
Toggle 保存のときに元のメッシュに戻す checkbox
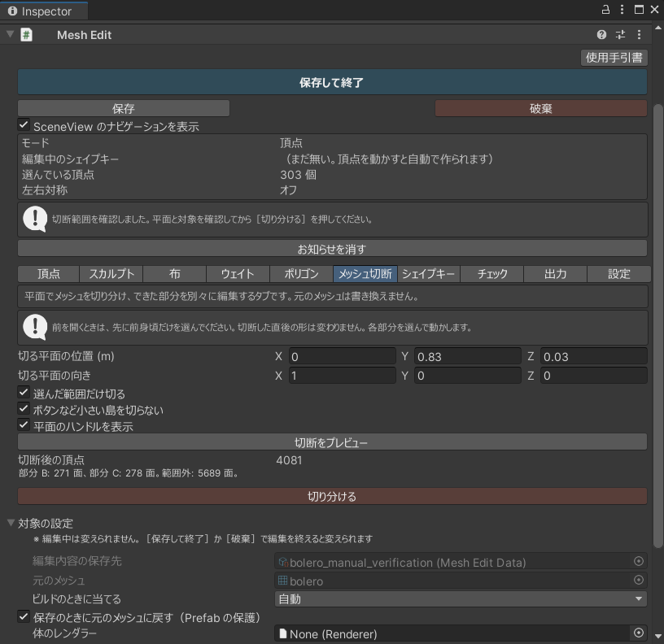(x=24, y=616)
